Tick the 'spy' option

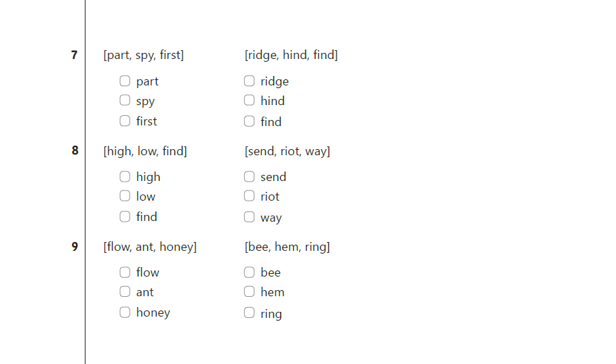(125, 100)
